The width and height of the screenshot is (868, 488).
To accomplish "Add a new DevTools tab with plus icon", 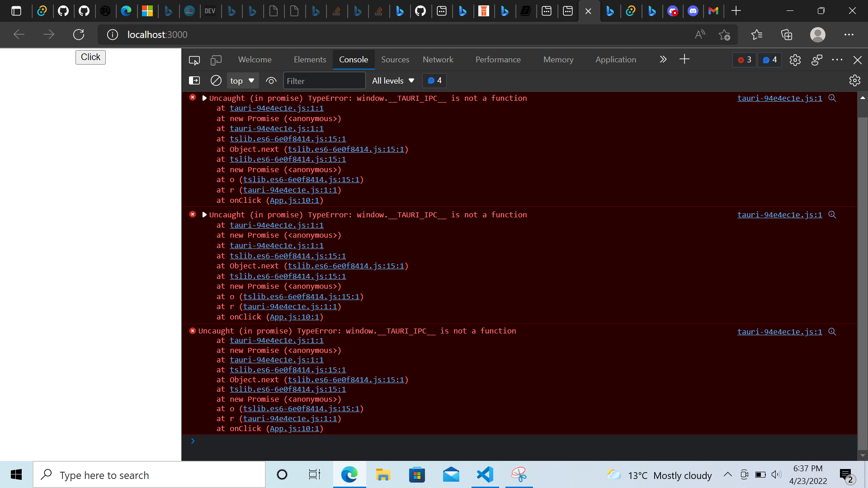I will tap(684, 59).
